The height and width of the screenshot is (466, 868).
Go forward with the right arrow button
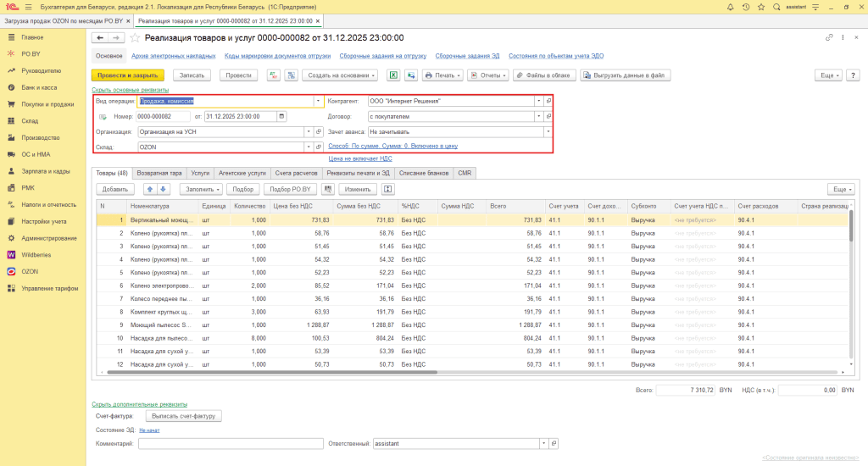pyautogui.click(x=115, y=37)
